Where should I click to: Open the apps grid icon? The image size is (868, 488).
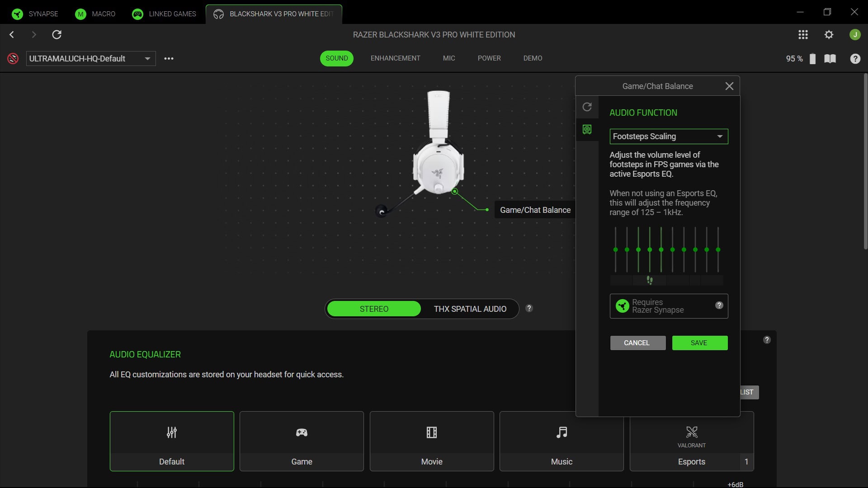(803, 34)
